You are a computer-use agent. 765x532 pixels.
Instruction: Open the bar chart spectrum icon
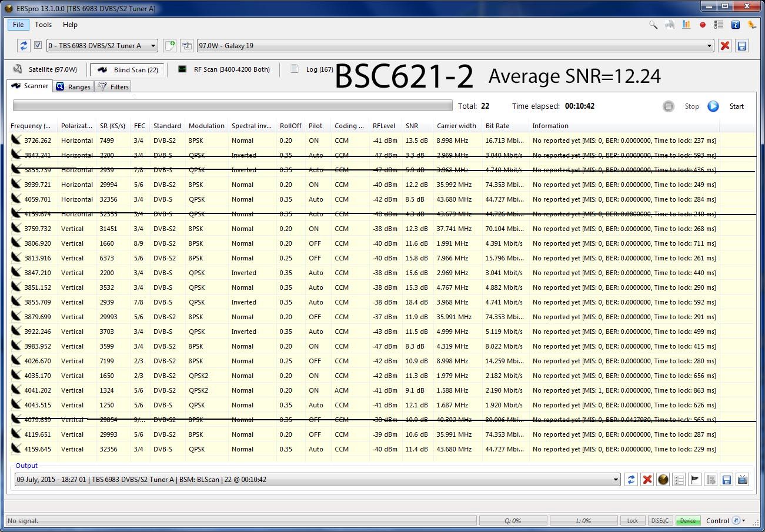(686, 25)
